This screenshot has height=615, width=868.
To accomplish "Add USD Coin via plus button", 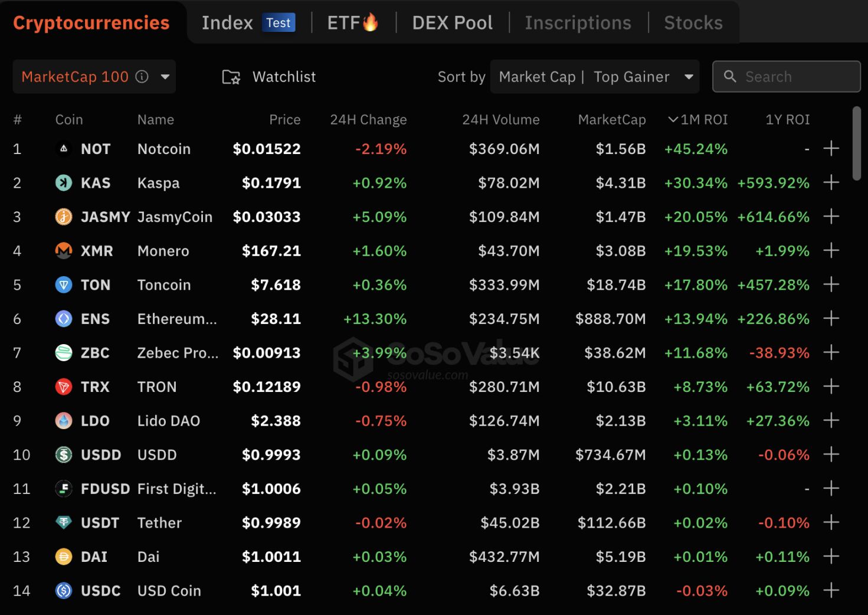I will pyautogui.click(x=831, y=590).
